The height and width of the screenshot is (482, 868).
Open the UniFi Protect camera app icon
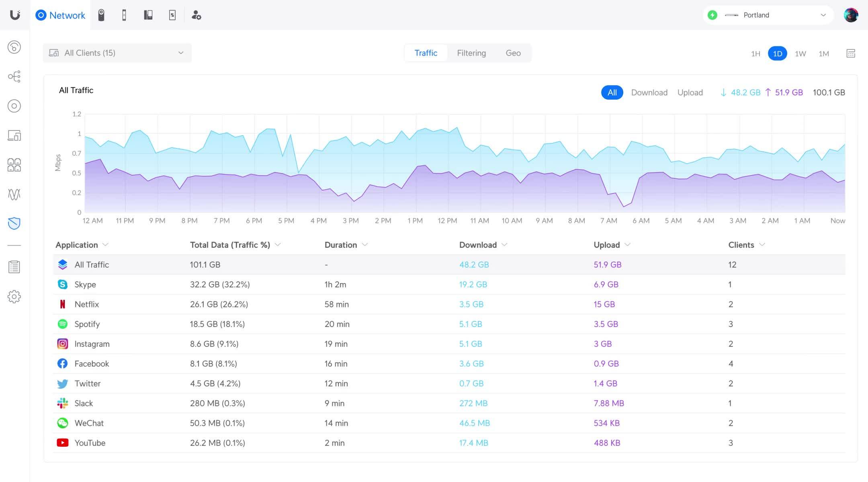click(102, 15)
